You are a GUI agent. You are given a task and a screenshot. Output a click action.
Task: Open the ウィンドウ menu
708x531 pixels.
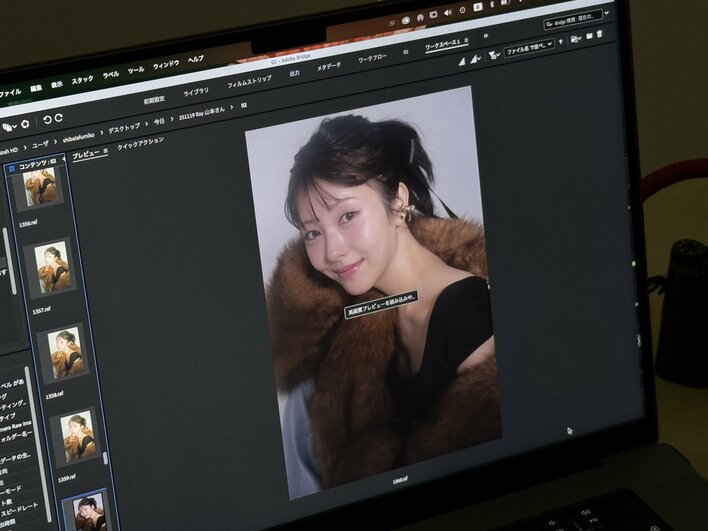point(166,66)
